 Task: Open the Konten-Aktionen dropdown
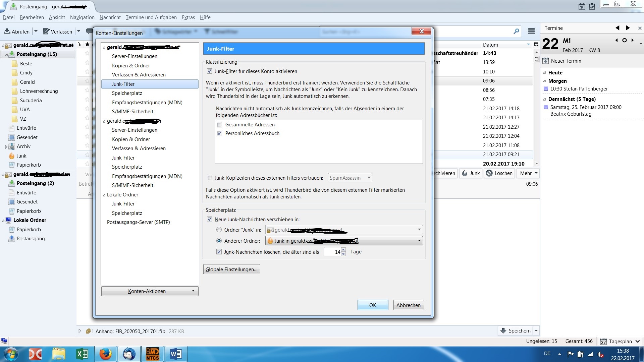(150, 291)
